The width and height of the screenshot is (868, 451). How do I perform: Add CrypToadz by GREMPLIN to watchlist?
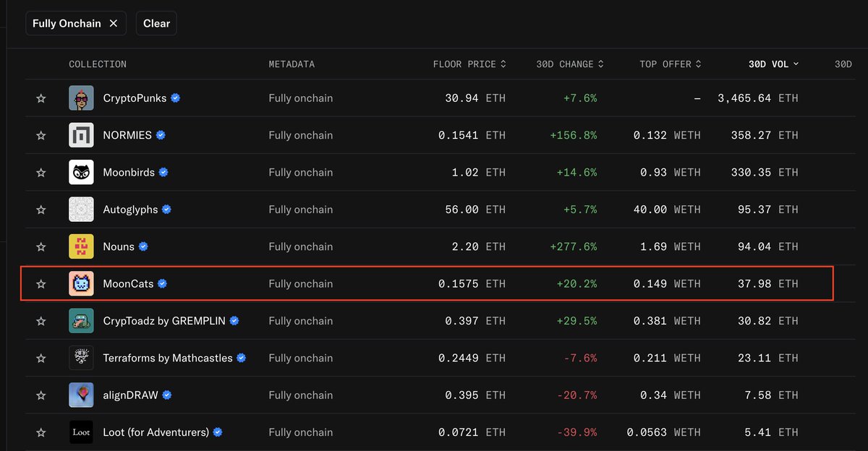tap(41, 321)
